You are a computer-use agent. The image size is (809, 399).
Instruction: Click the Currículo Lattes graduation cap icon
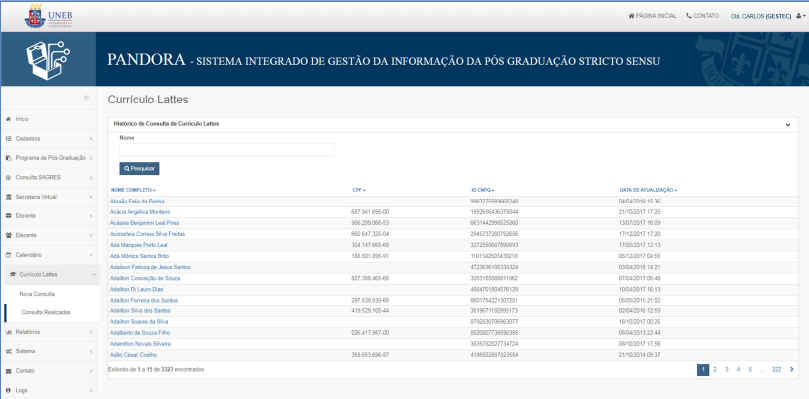[x=13, y=275]
